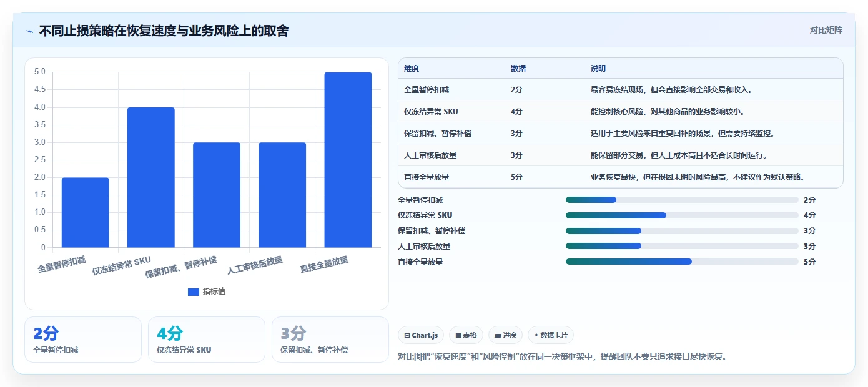Click the 全量暂停扣减 progress bar
868x387 pixels.
click(x=682, y=200)
